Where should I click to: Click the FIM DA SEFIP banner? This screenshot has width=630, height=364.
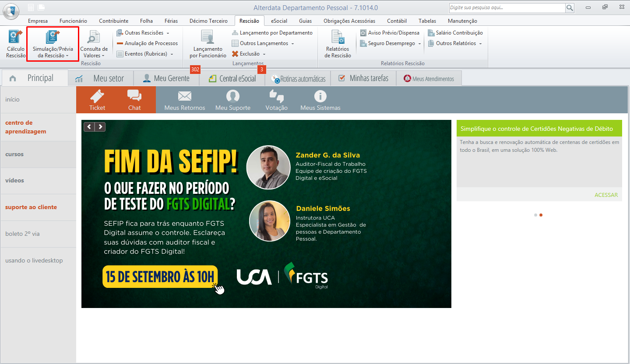click(x=266, y=214)
